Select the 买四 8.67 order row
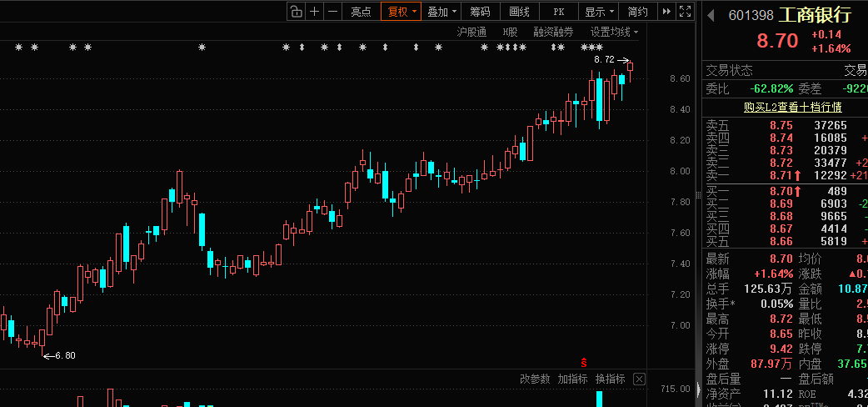This screenshot has width=868, height=407. pyautogui.click(x=786, y=229)
